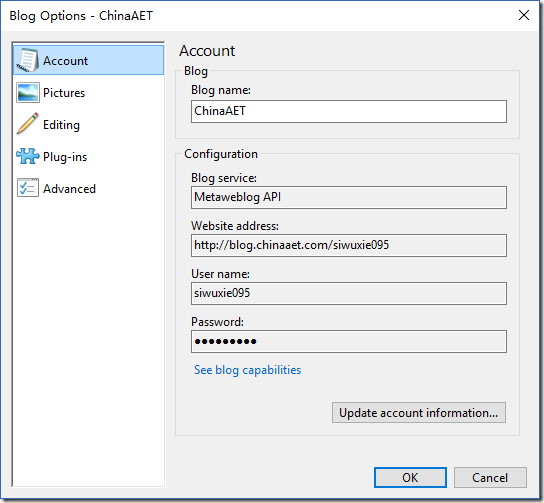Cancel the Blog Options dialog
The image size is (544, 503).
click(490, 477)
